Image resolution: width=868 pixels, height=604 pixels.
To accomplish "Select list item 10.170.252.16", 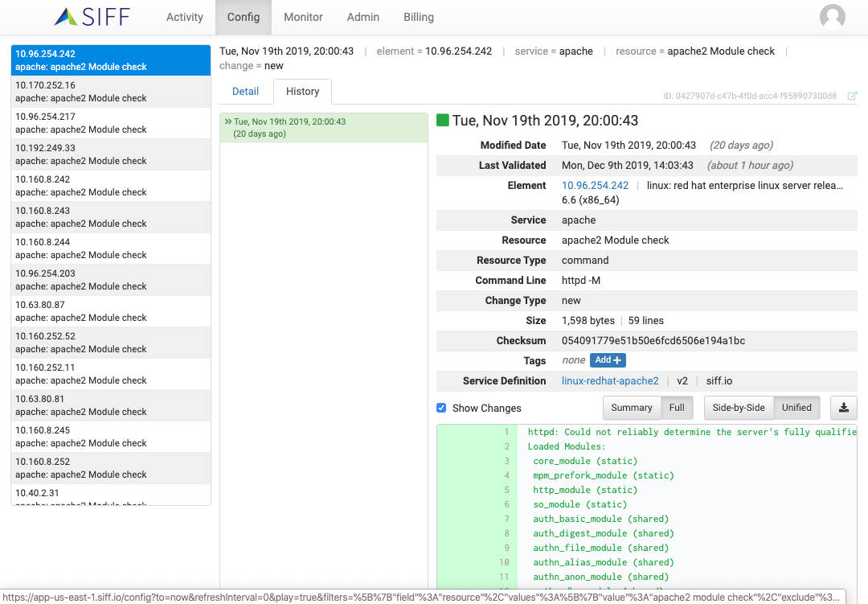I will (x=111, y=92).
